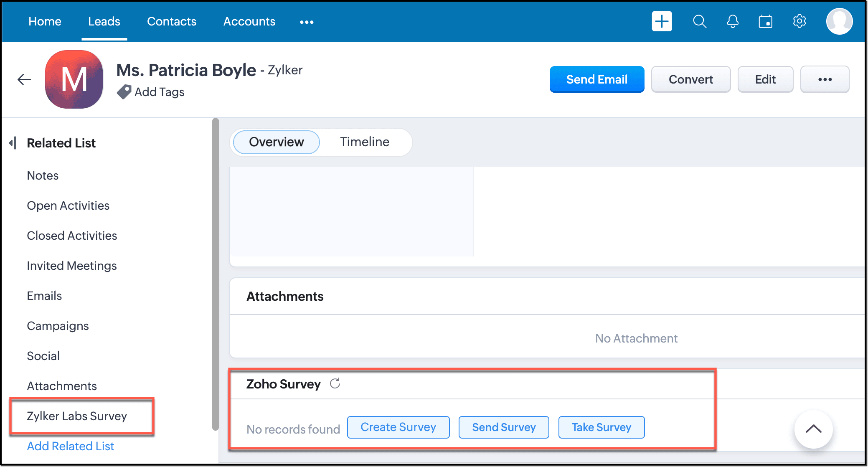The width and height of the screenshot is (868, 467).
Task: Open the Accounts module tab
Action: point(249,21)
